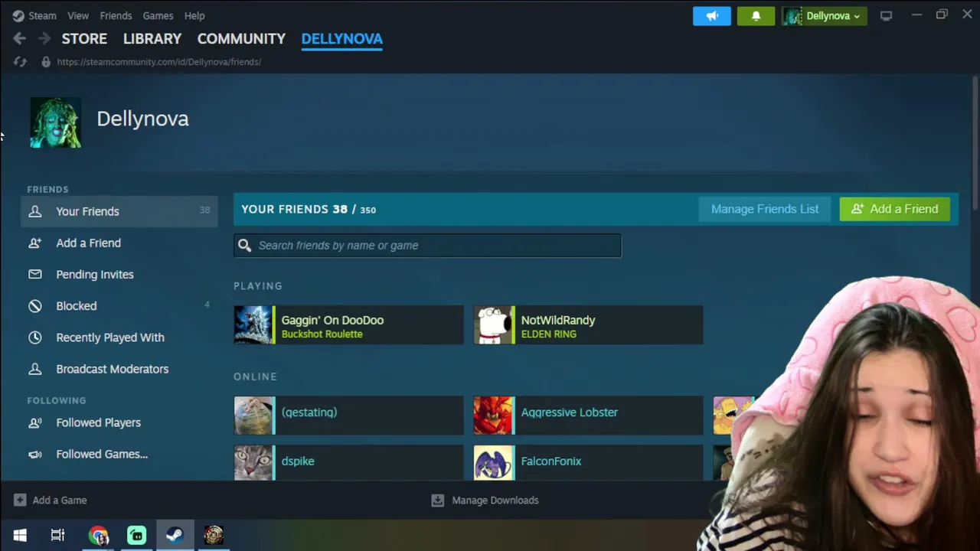
Task: Go back with the left arrow
Action: (19, 38)
